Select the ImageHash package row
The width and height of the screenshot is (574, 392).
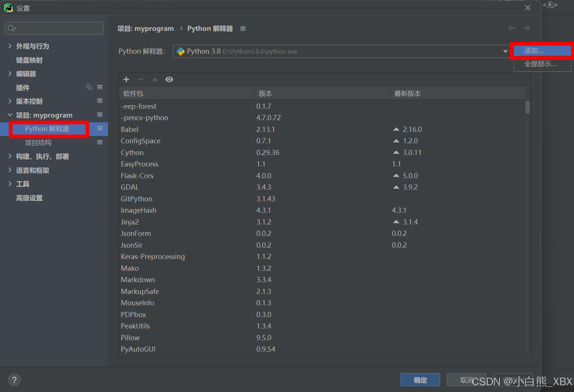coord(322,210)
